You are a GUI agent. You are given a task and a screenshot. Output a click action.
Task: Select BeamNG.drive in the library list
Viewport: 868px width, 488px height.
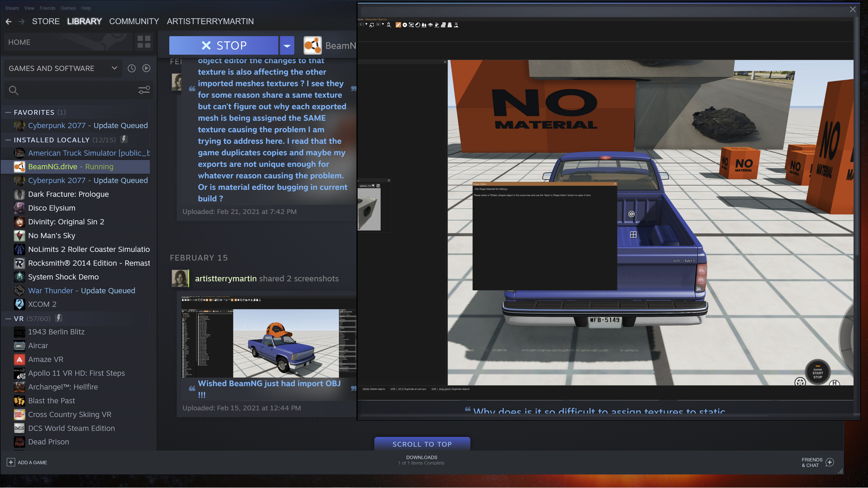point(75,167)
